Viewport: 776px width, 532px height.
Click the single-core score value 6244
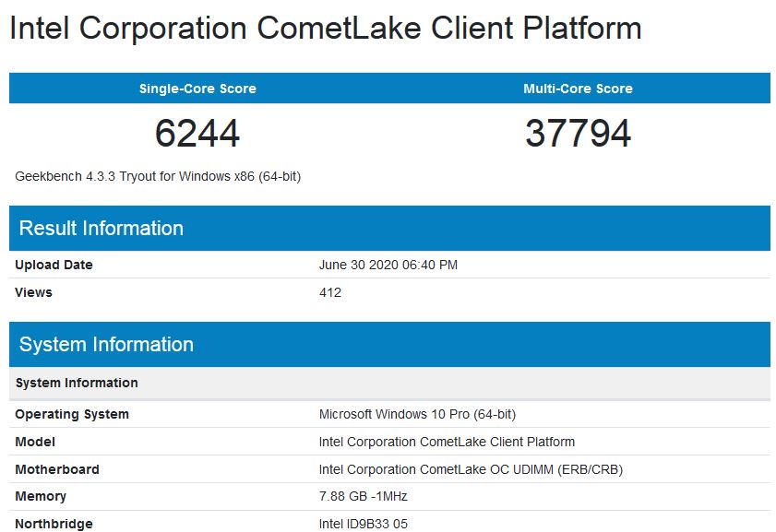tap(197, 134)
